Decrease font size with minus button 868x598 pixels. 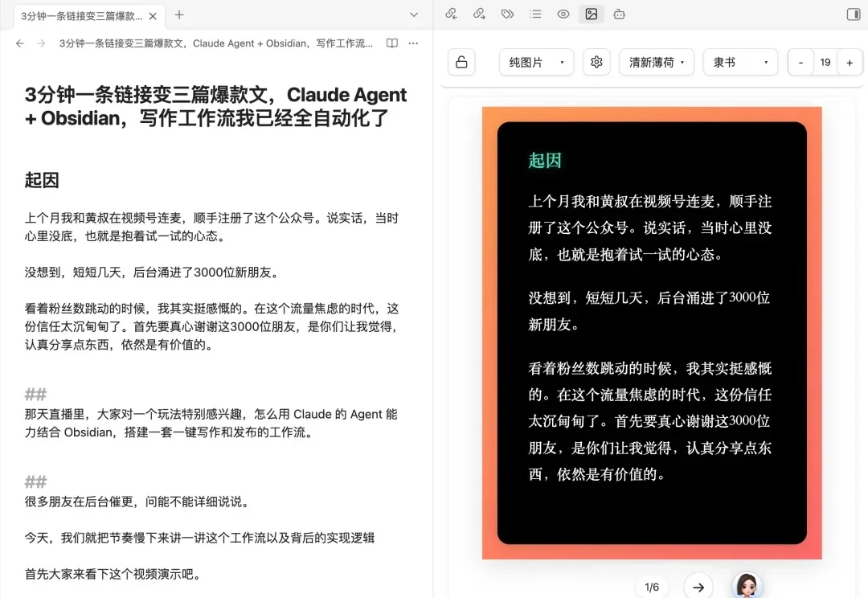click(800, 62)
